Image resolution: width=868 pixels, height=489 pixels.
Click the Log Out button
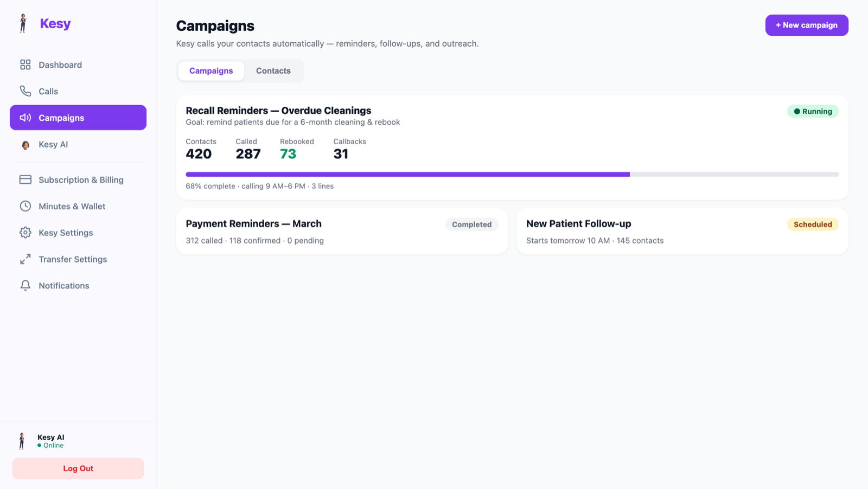pos(78,468)
